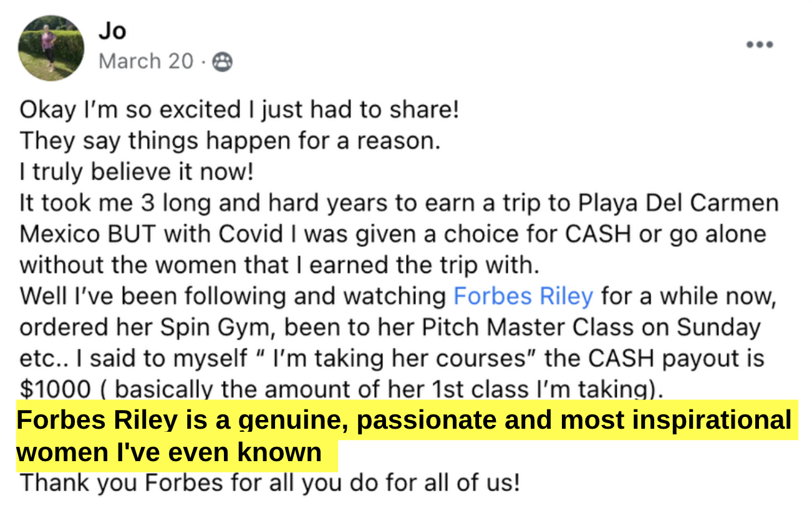812x511 pixels.
Task: Click 'They say things happen for a reason.'
Action: tap(230, 141)
